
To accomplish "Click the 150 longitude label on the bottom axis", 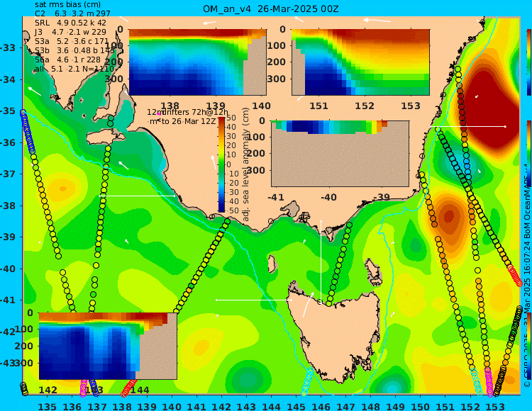I will click(421, 406).
